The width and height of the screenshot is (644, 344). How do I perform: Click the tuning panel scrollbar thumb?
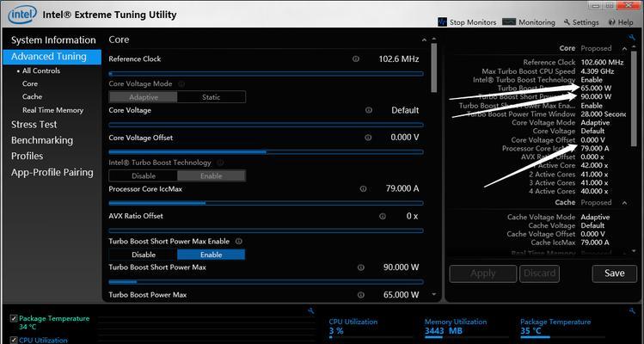(x=434, y=68)
